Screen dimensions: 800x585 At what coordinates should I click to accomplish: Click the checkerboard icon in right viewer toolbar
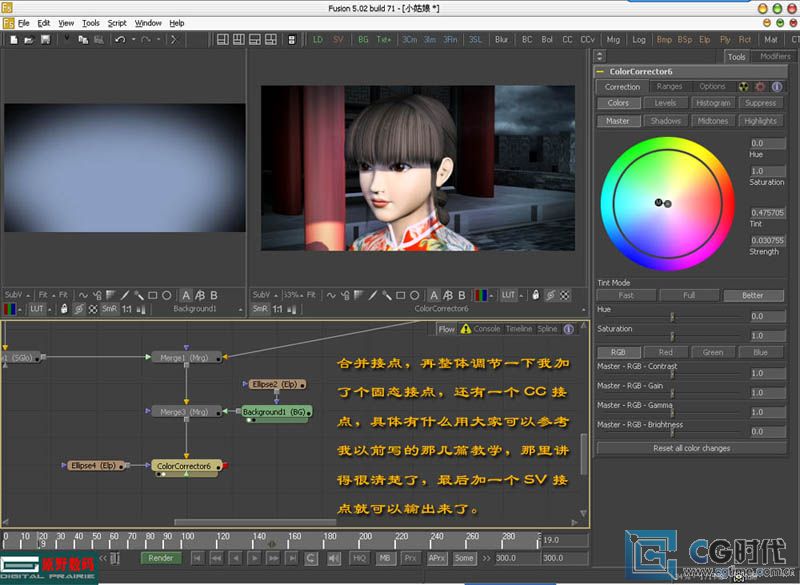(x=565, y=295)
